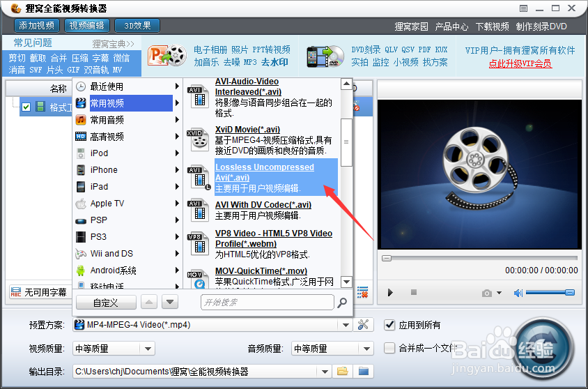Go to 产品中心
The width and height of the screenshot is (588, 389).
click(x=451, y=26)
